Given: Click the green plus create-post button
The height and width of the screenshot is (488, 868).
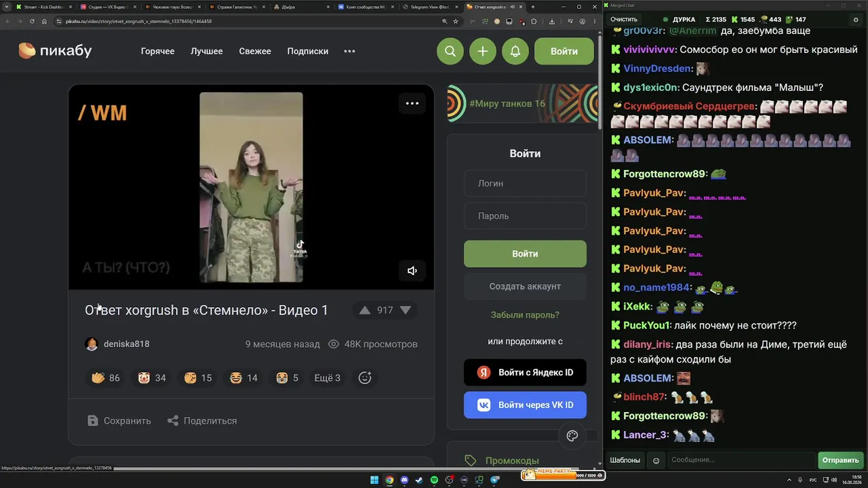Looking at the screenshot, I should [483, 52].
